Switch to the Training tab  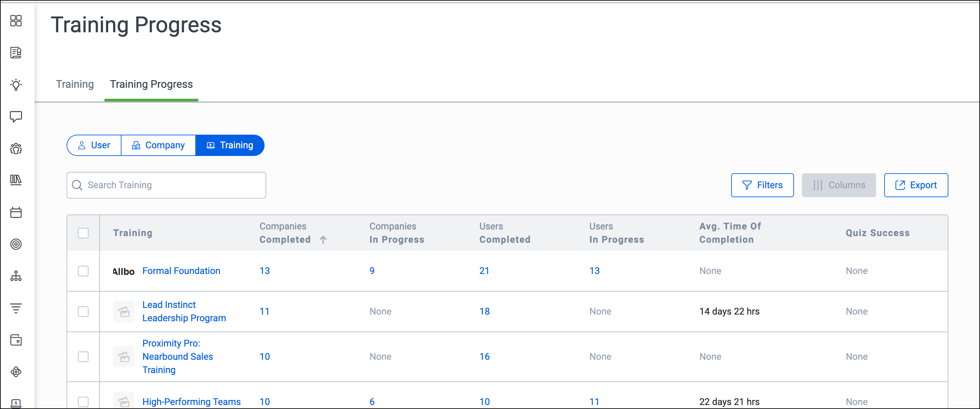pyautogui.click(x=75, y=84)
